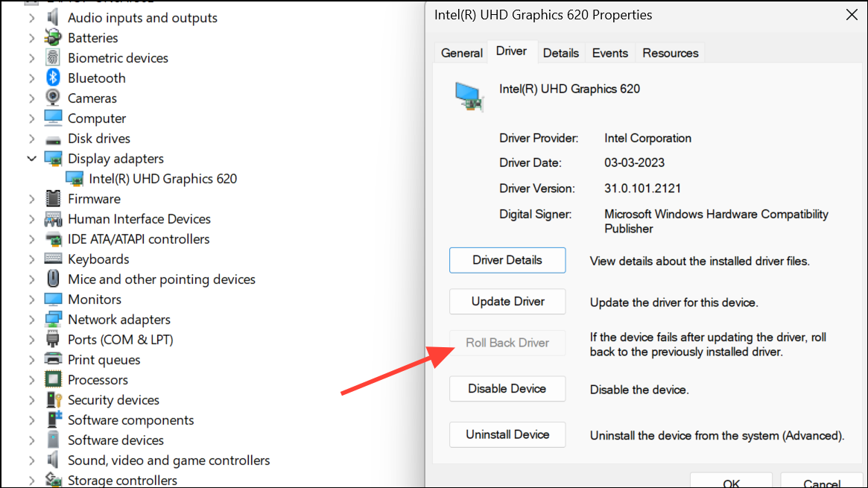Select the Security devices key icon
This screenshot has height=488, width=868.
(53, 399)
